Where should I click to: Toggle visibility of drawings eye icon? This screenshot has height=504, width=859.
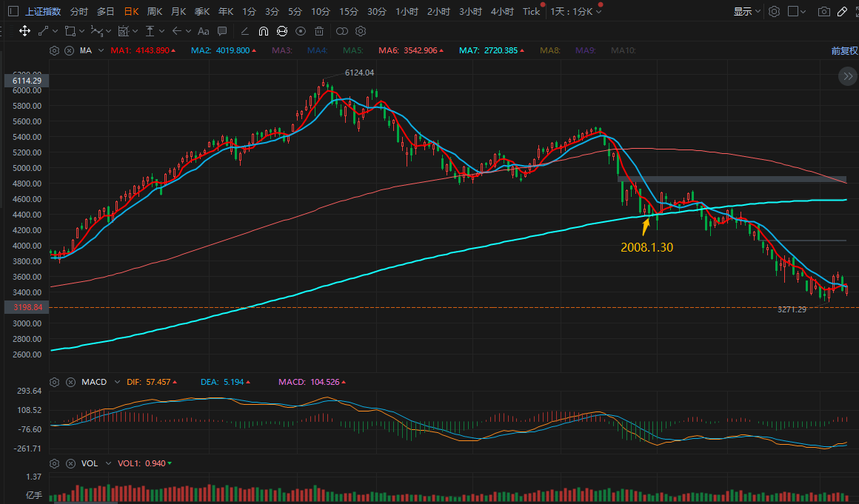300,31
